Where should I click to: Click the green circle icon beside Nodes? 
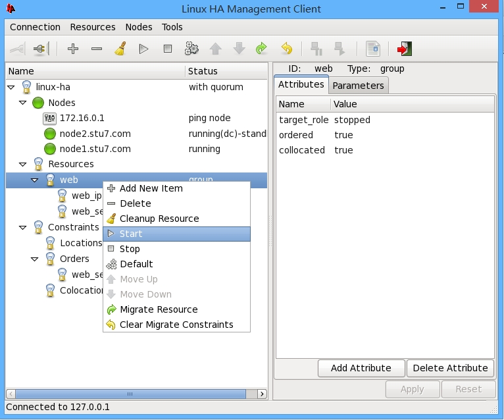[x=38, y=103]
